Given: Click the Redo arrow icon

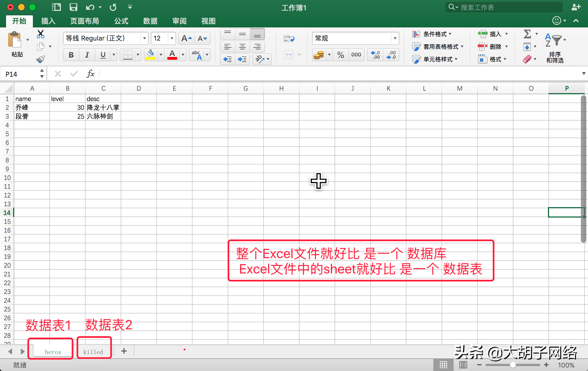Looking at the screenshot, I should click(x=113, y=7).
